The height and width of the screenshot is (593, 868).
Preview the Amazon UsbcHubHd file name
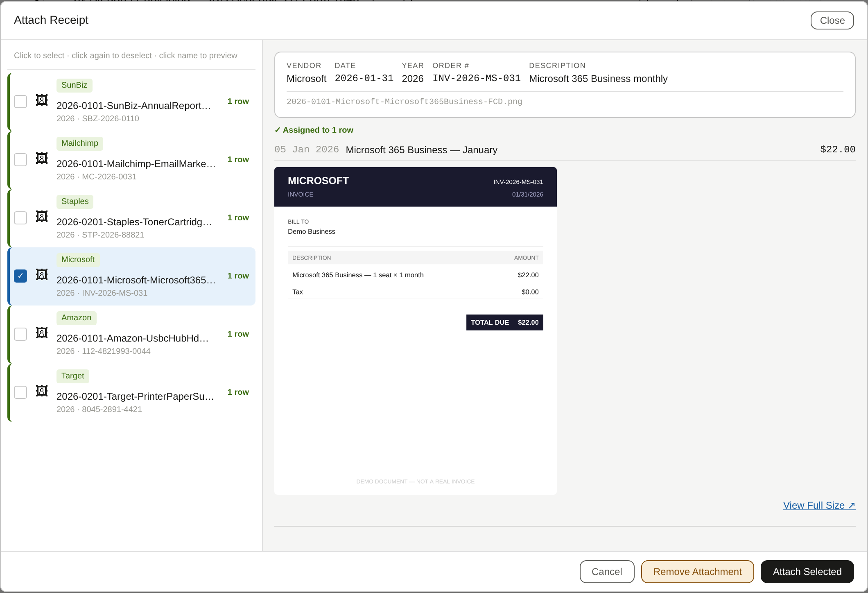133,338
